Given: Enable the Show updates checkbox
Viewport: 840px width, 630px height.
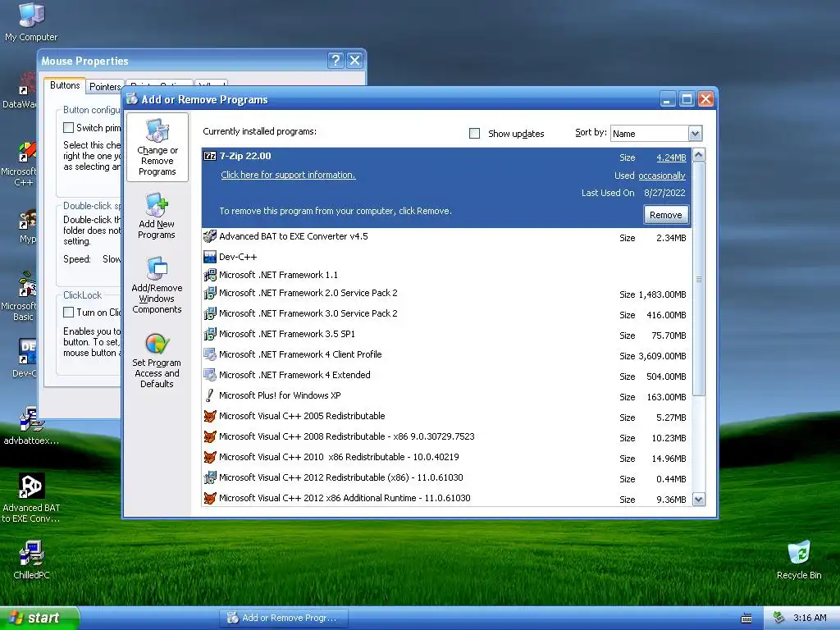Looking at the screenshot, I should [475, 134].
